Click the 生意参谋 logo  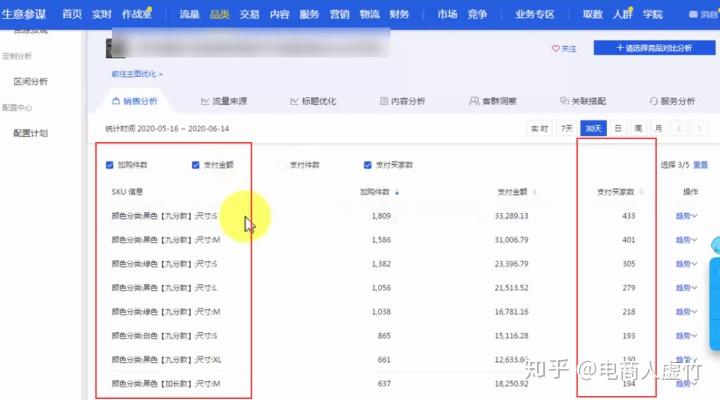[24, 14]
